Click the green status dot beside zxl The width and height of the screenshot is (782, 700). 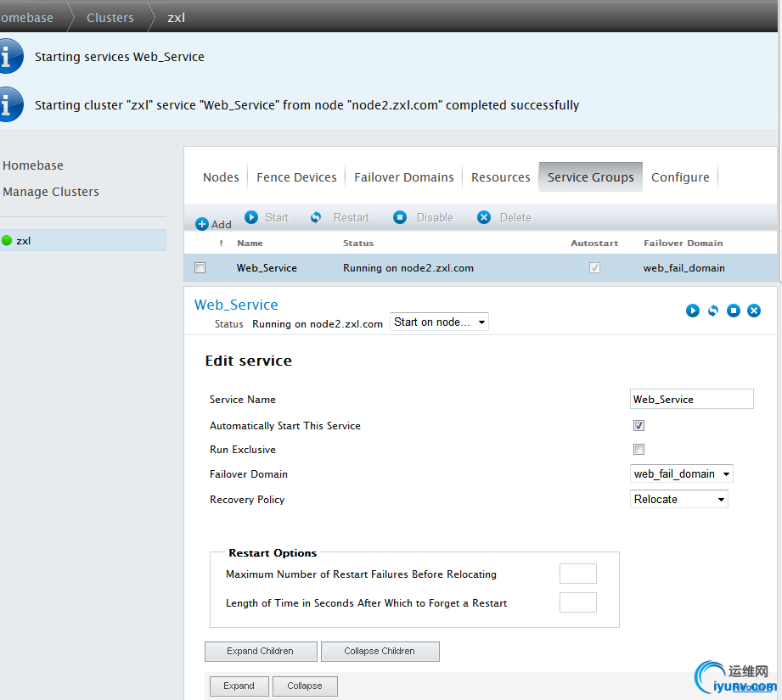(7, 241)
